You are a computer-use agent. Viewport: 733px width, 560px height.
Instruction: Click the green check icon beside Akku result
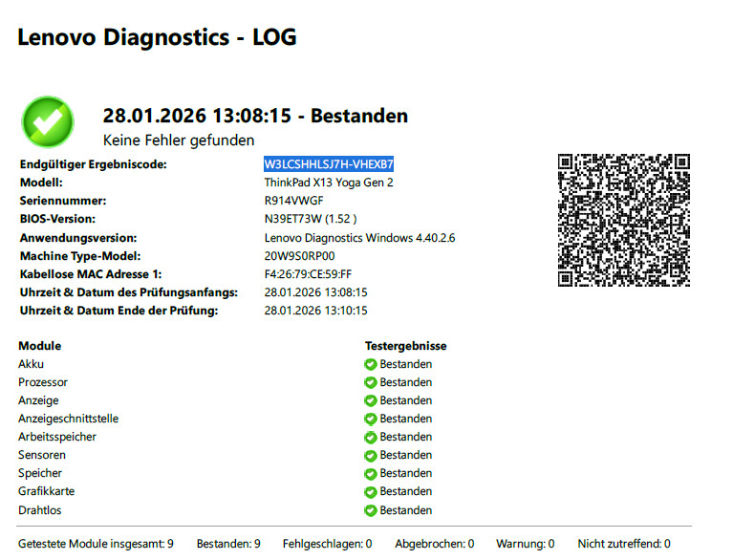pos(371,365)
